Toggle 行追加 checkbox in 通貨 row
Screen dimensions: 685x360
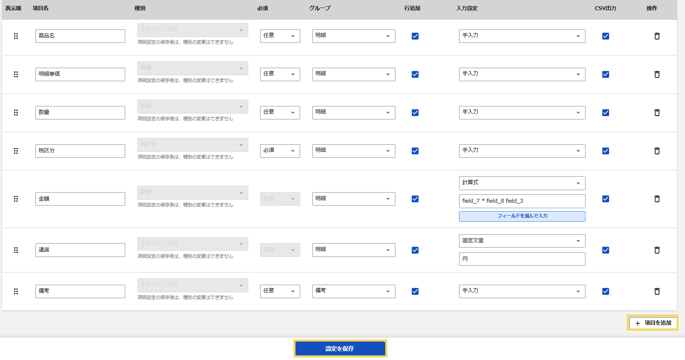pos(415,250)
